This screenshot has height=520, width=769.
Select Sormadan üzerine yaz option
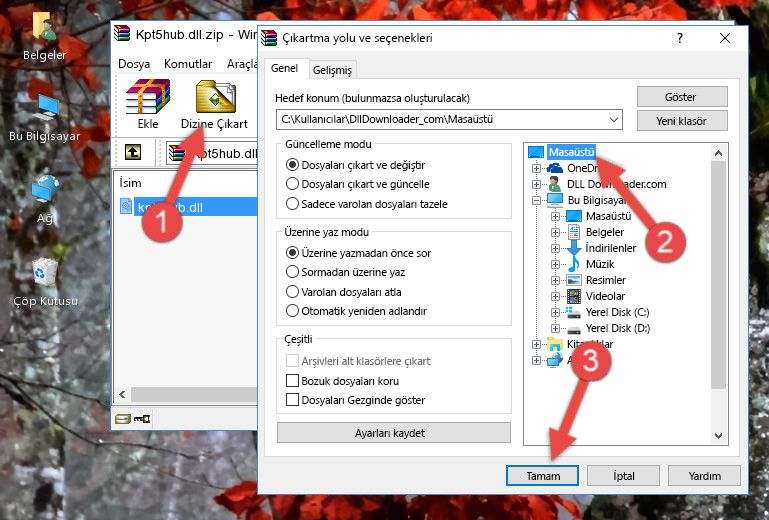(292, 272)
